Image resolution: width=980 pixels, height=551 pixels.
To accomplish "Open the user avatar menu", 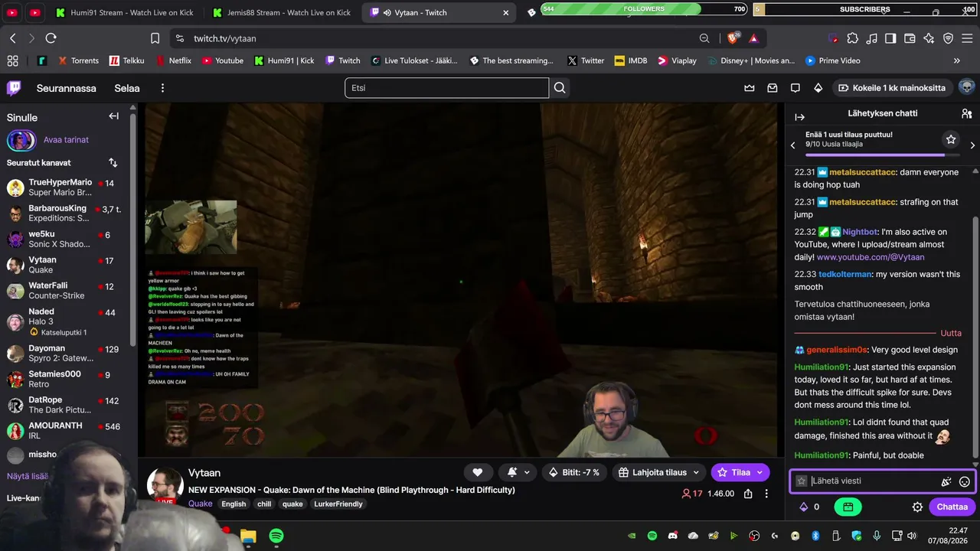I will 966,87.
